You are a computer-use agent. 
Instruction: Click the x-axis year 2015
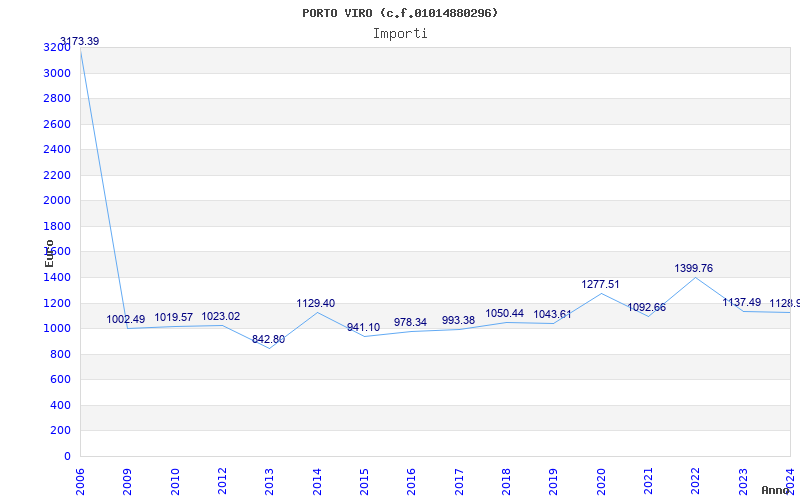[x=364, y=482]
